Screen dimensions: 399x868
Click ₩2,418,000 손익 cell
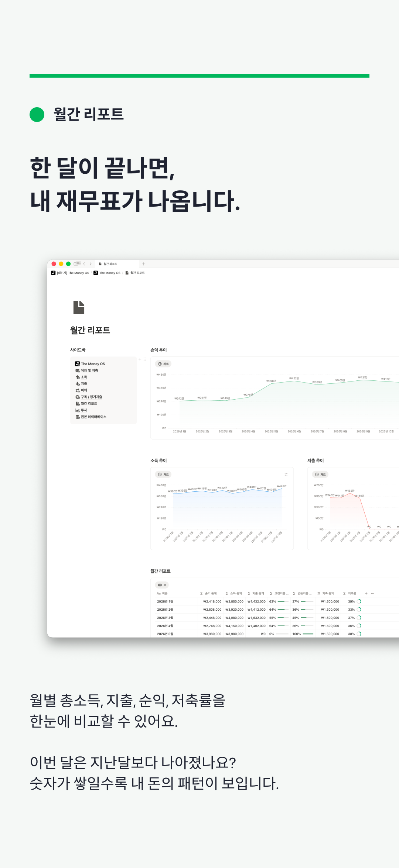coord(212,601)
